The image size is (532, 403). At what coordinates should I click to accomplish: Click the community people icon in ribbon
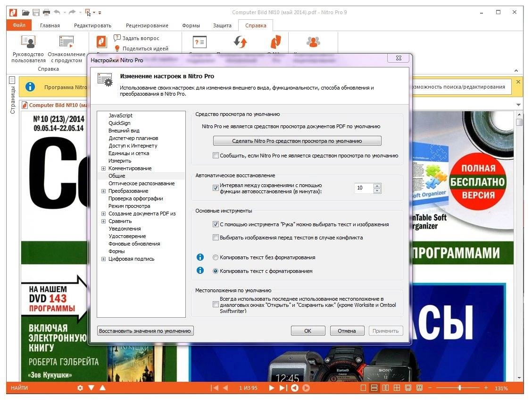pyautogui.click(x=313, y=42)
